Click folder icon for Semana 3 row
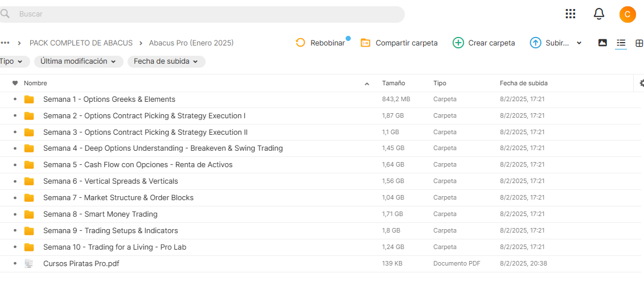This screenshot has height=290, width=644. click(28, 132)
